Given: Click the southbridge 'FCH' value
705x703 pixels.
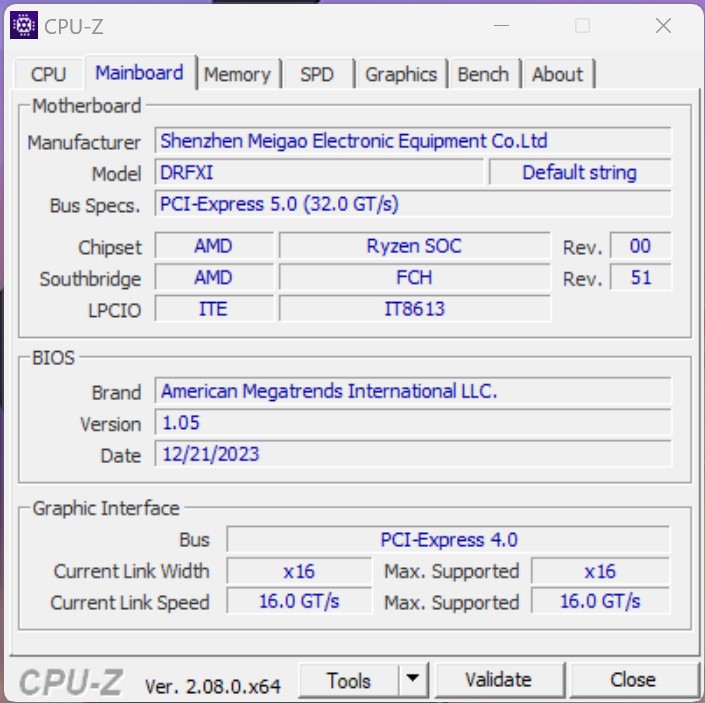Looking at the screenshot, I should (415, 277).
